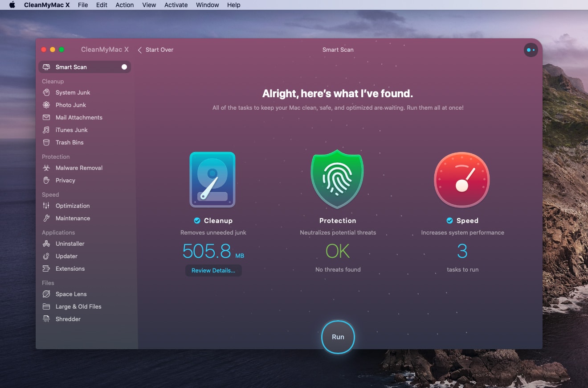Open the Space Lens icon
588x388 pixels.
point(46,294)
